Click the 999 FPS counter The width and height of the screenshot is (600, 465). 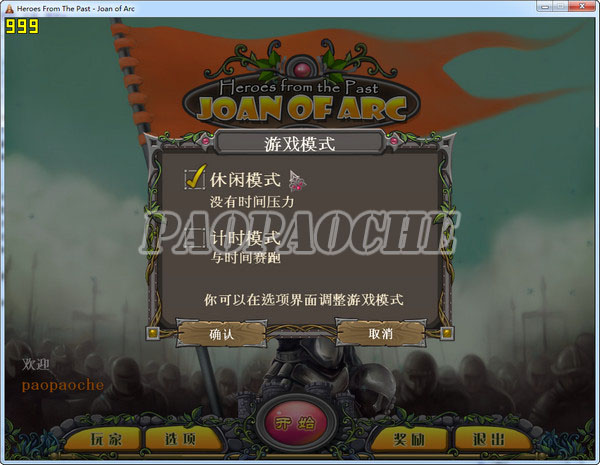click(22, 26)
